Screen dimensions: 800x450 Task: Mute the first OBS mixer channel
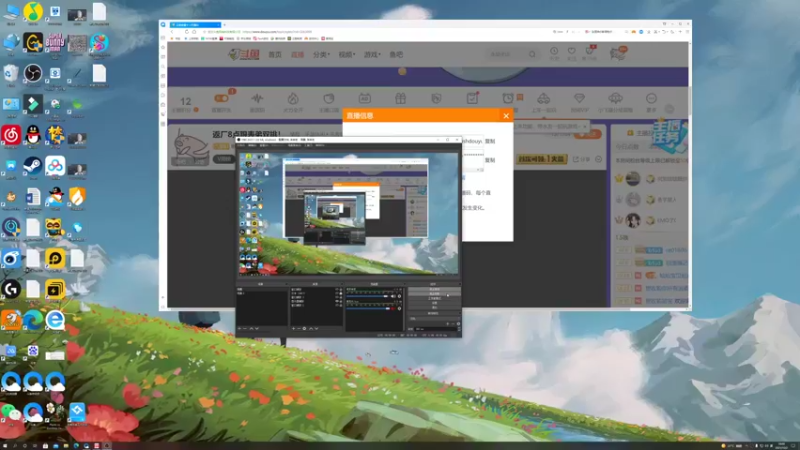click(x=393, y=296)
